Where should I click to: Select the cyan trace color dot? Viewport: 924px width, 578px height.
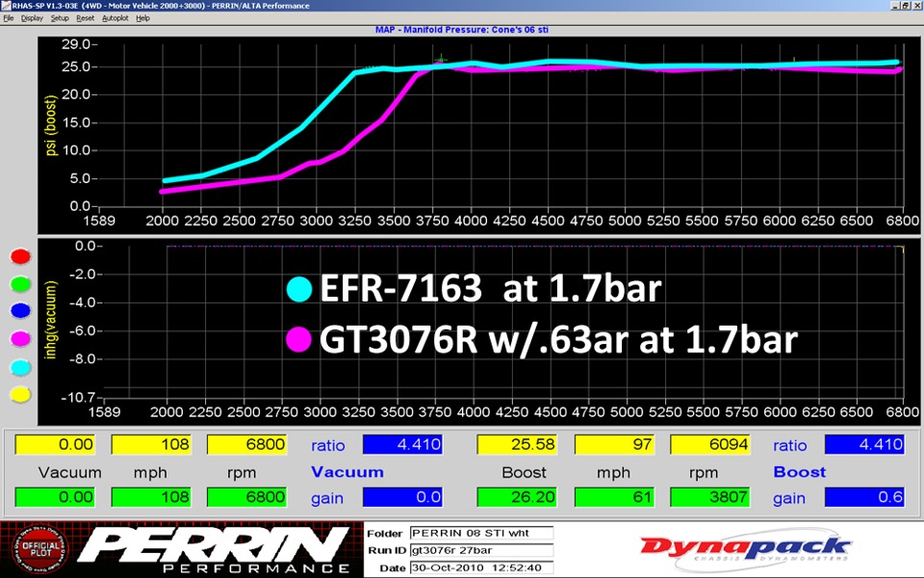[20, 367]
